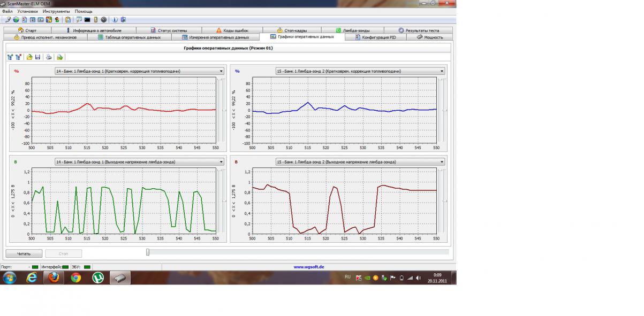Open the Измерения оперативных данных tab

pos(215,37)
